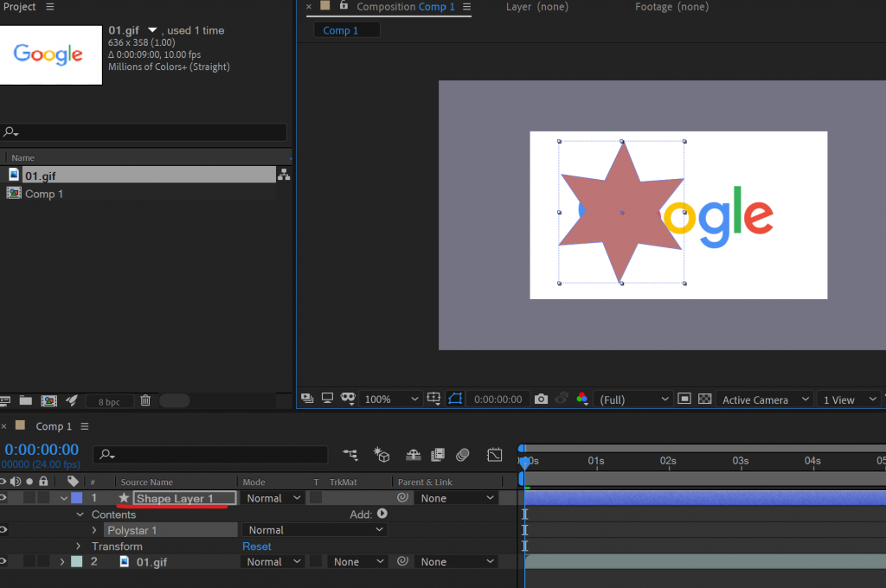
Task: Hide Shape Layer 1 using eye icon
Action: pos(3,498)
